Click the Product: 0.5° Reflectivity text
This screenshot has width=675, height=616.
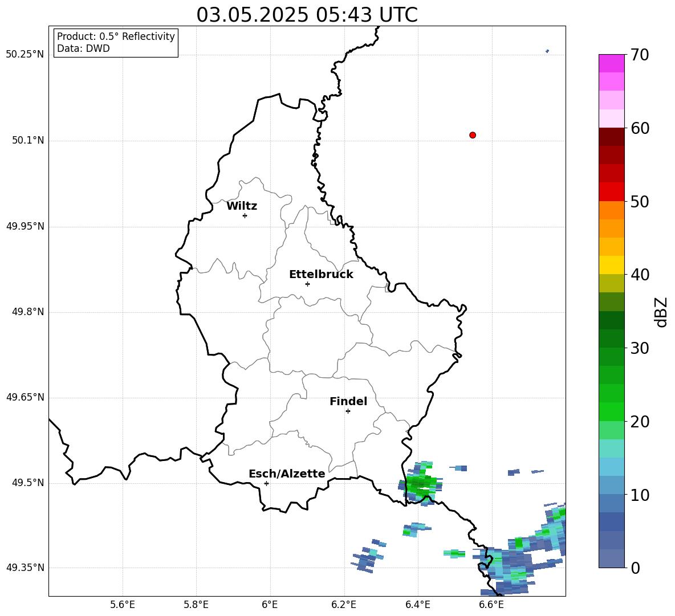(x=116, y=36)
